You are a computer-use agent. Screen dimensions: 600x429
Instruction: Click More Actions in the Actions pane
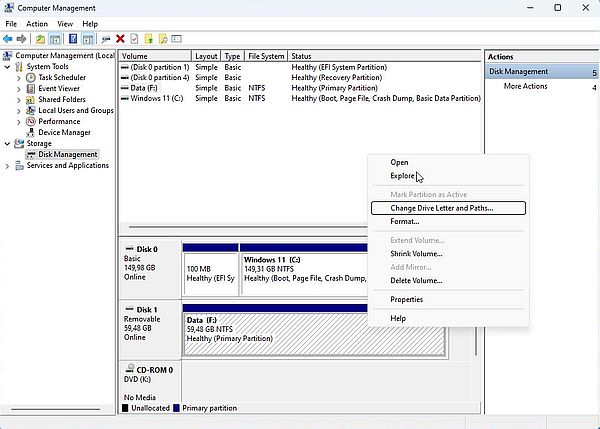tap(525, 86)
